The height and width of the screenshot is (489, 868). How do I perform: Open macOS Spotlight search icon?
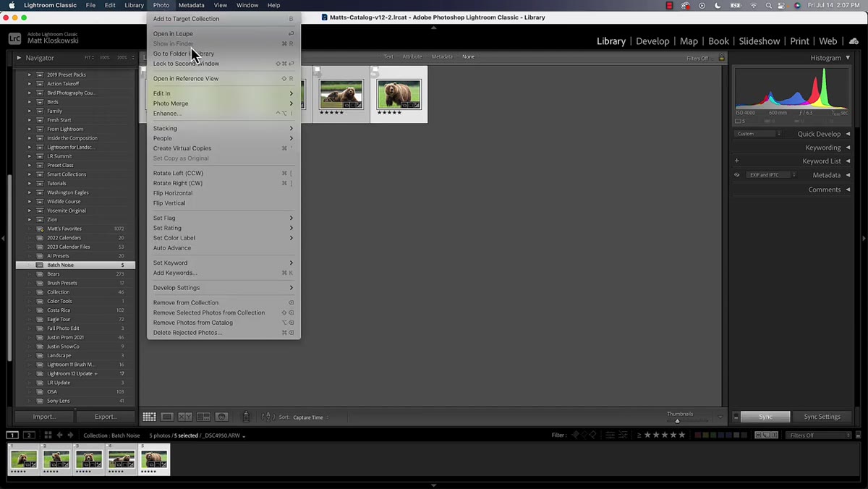click(769, 5)
